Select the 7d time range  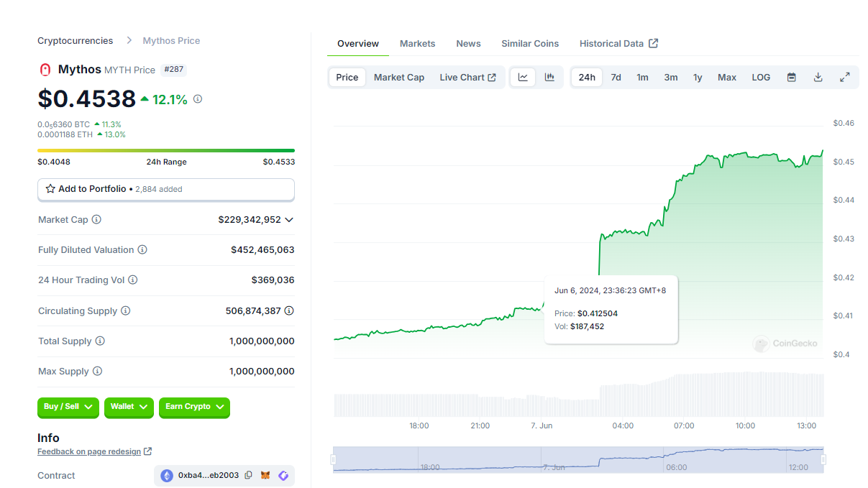click(x=616, y=78)
